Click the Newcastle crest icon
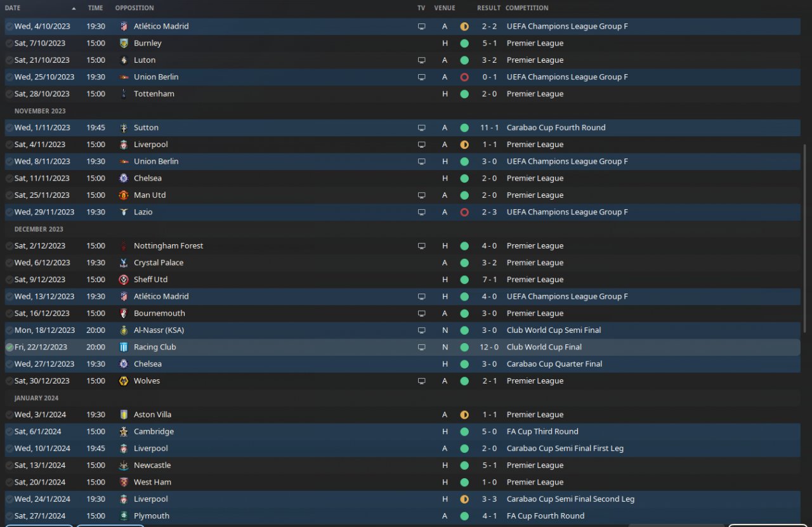Image resolution: width=812 pixels, height=527 pixels. pos(124,465)
